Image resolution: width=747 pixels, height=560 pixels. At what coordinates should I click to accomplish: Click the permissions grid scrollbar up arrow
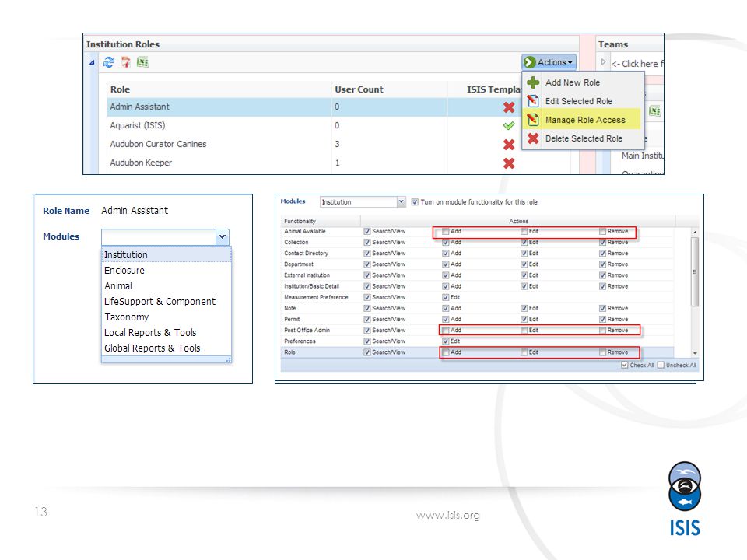click(x=695, y=232)
